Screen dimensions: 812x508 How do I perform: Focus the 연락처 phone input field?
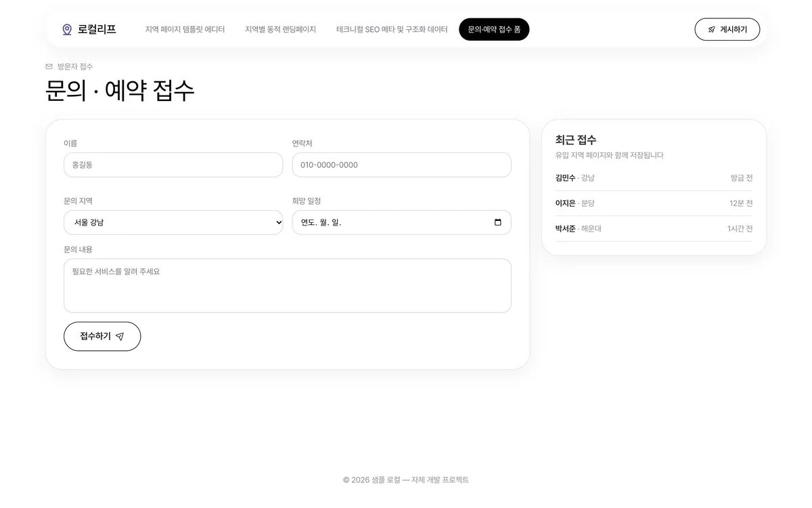(401, 165)
